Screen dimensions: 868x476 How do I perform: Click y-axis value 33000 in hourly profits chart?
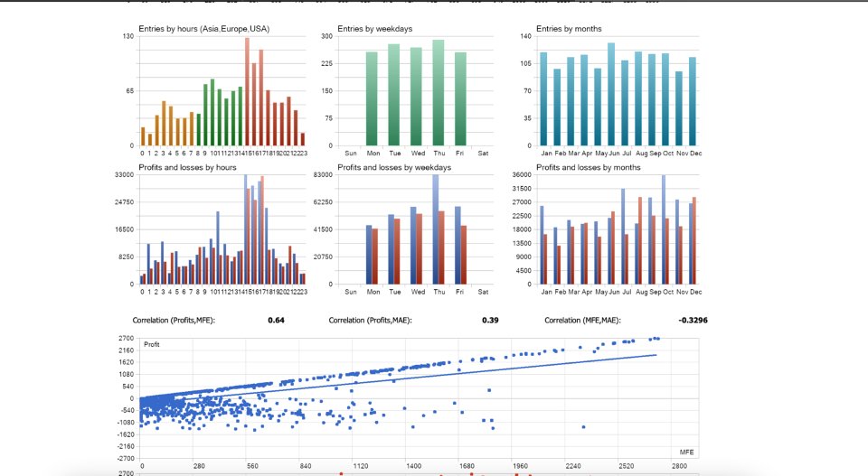124,174
